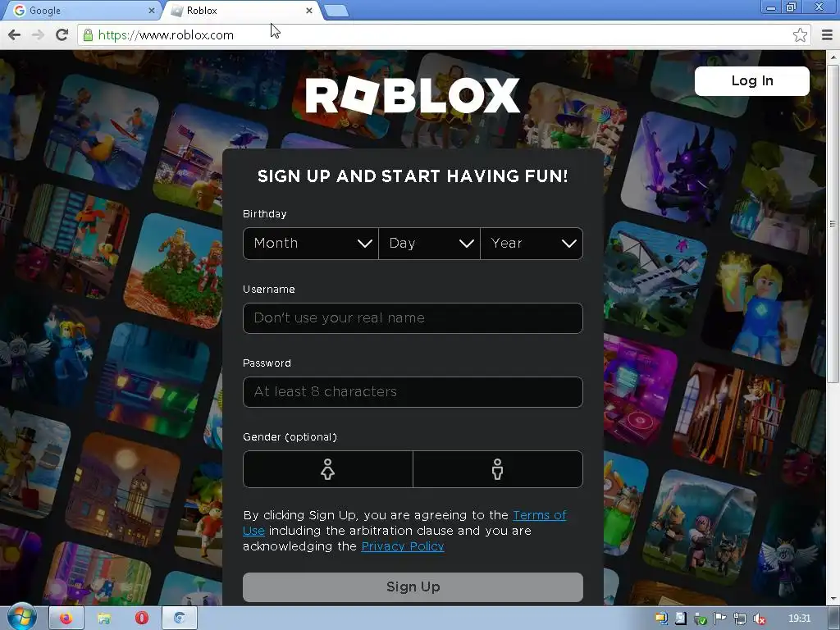Open the Year birthday dropdown

532,243
